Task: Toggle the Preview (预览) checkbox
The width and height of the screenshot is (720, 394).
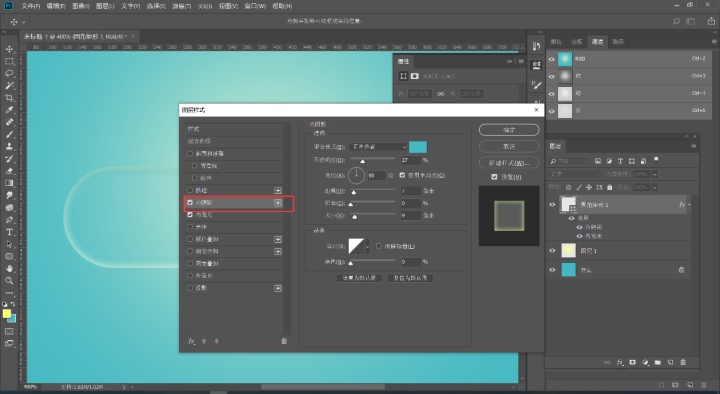Action: (x=494, y=177)
